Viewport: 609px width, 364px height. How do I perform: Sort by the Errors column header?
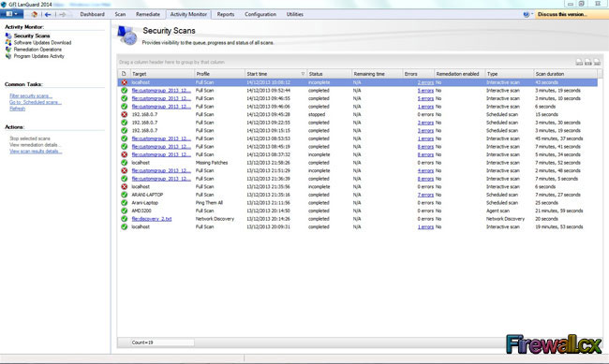coord(418,74)
